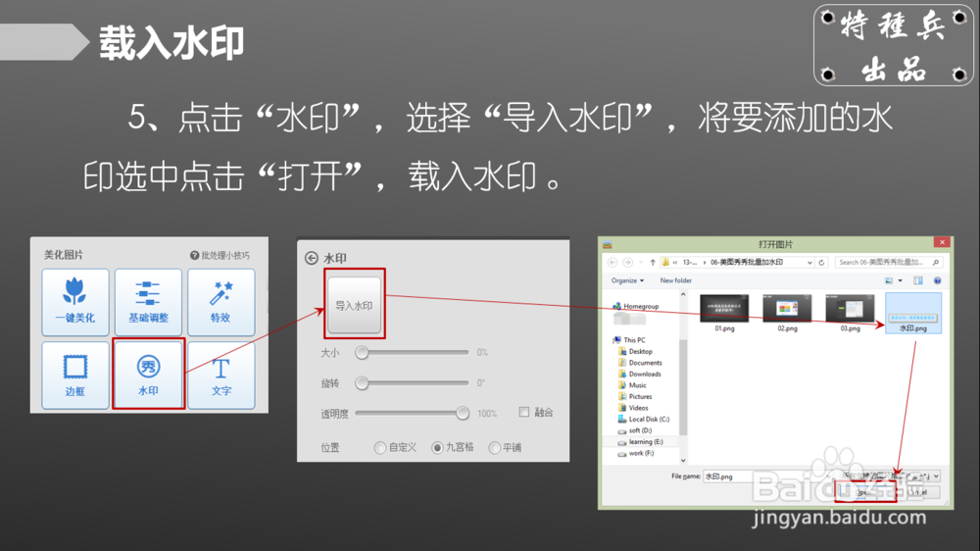This screenshot has width=980, height=551.
Task: Select the 02.png thumbnail
Action: (x=787, y=314)
